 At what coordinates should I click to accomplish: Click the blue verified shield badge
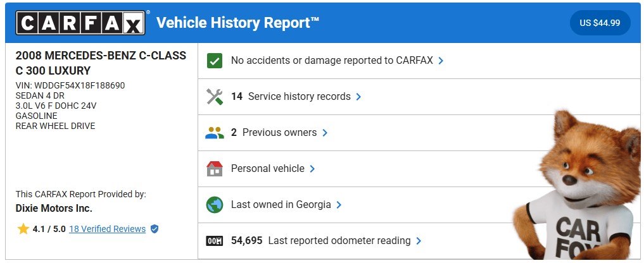pos(155,229)
